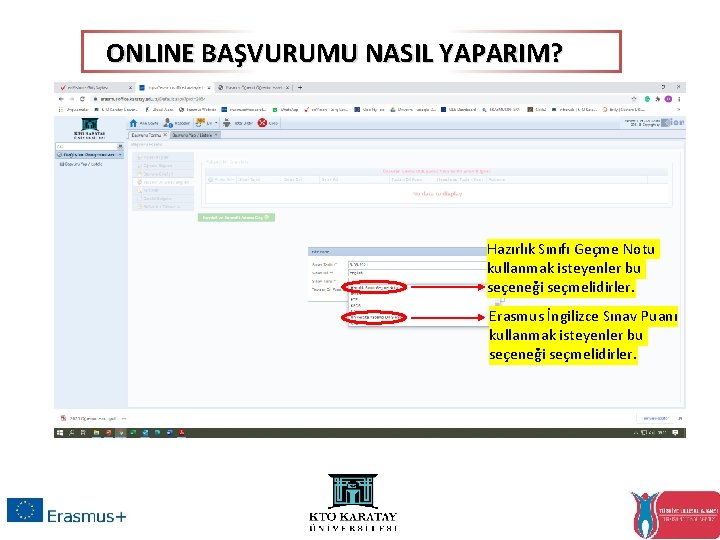This screenshot has width=720, height=540.
Task: Open the WhatsApp bookmark in the bookmarks bar
Action: pos(286,110)
